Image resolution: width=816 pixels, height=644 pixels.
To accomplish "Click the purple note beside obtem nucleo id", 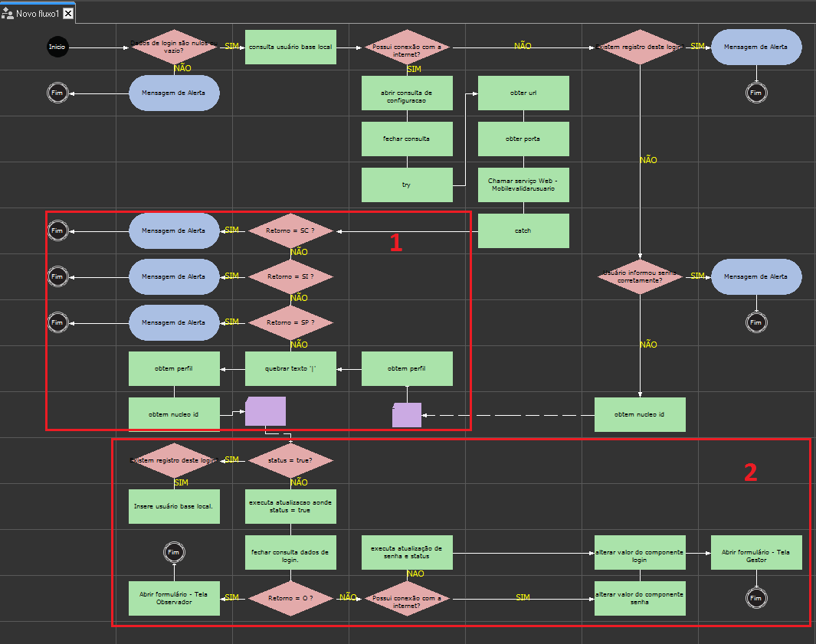I will 265,411.
